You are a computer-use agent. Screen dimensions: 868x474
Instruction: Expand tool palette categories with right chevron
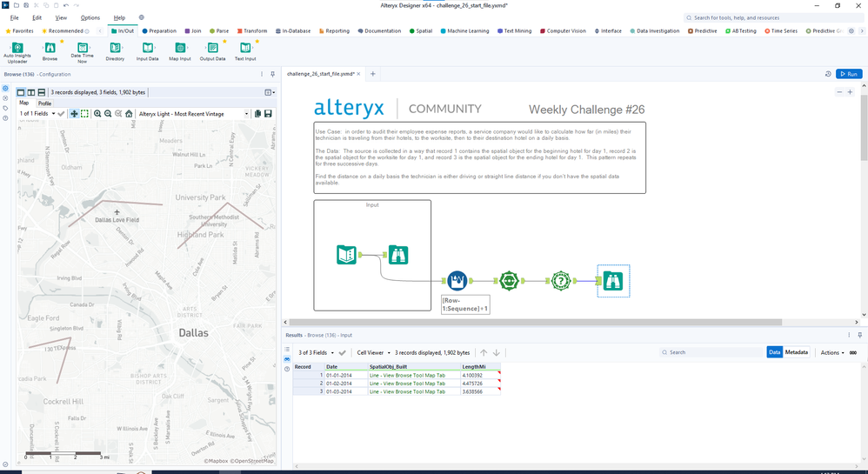(862, 31)
